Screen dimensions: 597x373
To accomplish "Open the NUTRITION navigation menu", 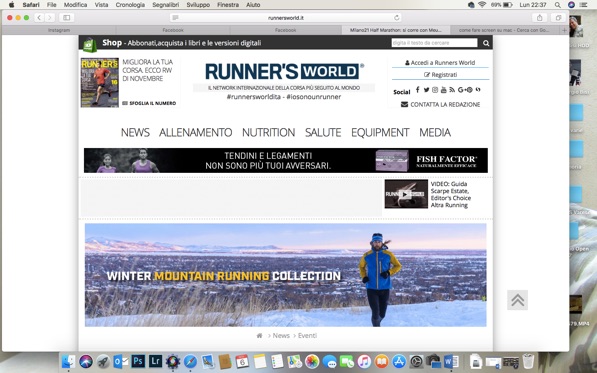I will 268,132.
